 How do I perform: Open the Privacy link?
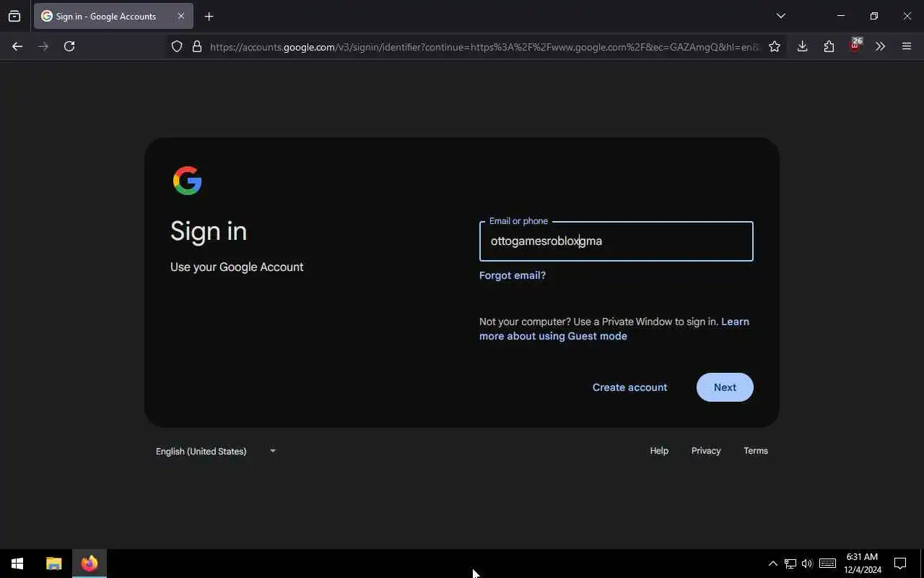(706, 451)
